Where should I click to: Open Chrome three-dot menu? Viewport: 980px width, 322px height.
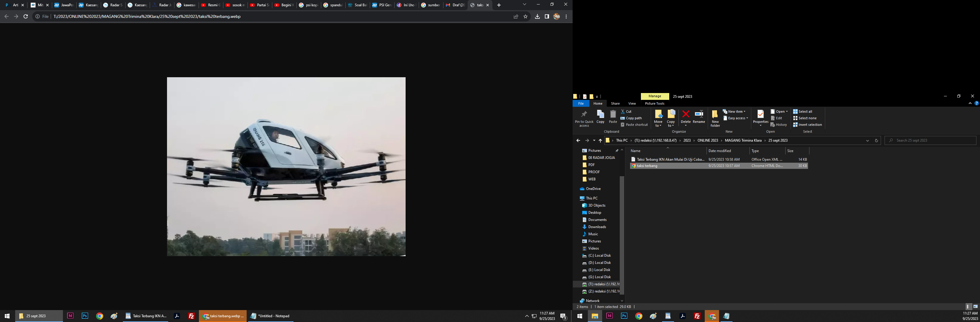566,16
